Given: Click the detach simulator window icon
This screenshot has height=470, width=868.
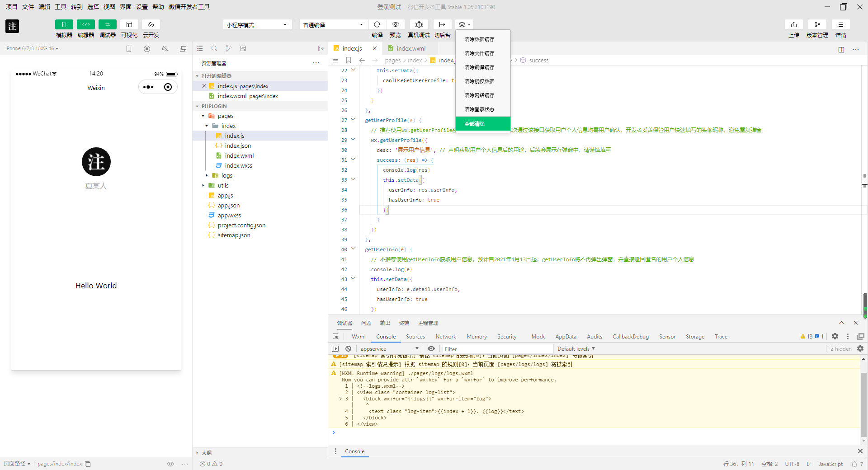Looking at the screenshot, I should pos(183,49).
